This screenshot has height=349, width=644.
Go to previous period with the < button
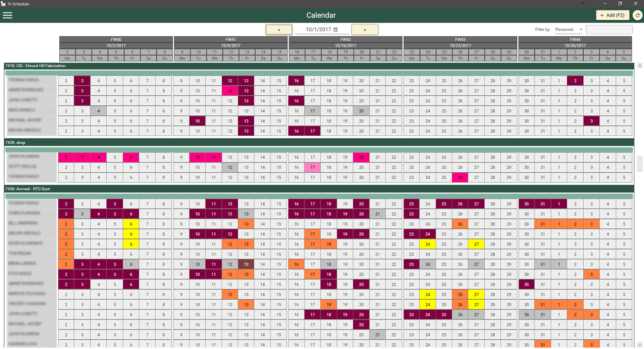coord(279,29)
